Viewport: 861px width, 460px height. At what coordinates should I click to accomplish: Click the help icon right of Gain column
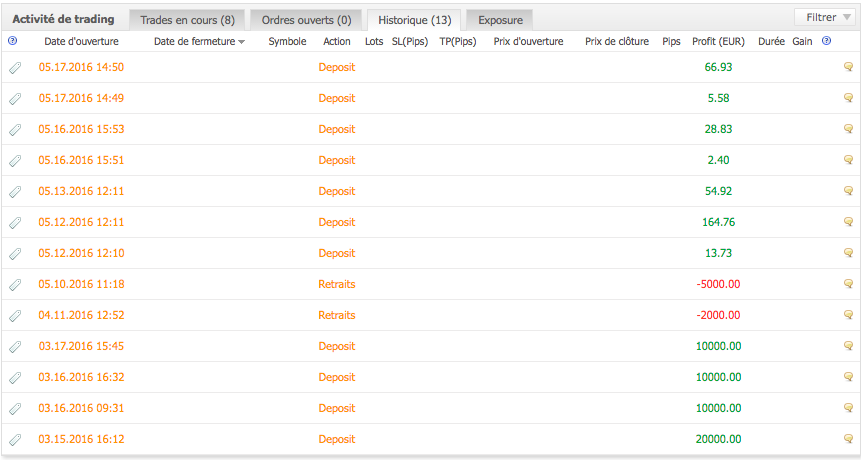(826, 41)
